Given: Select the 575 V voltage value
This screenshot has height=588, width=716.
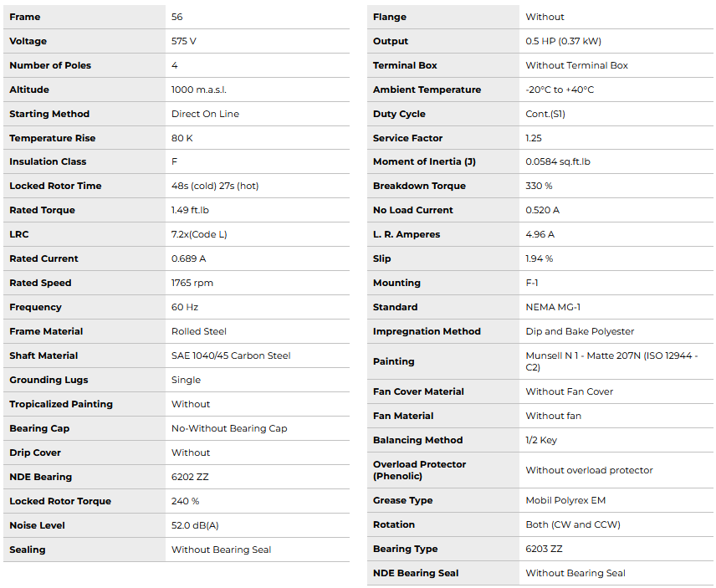Looking at the screenshot, I should coord(184,41).
